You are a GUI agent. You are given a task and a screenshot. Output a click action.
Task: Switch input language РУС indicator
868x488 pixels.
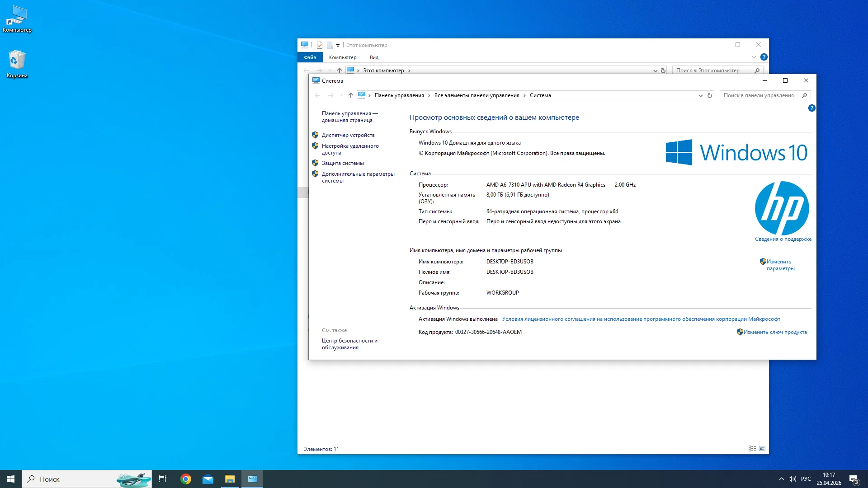(806, 479)
